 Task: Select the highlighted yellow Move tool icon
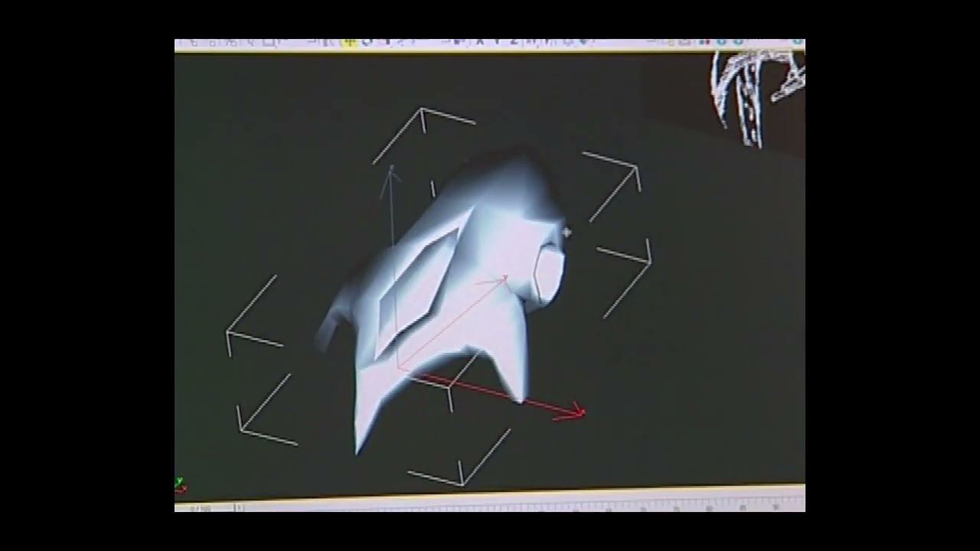point(350,42)
